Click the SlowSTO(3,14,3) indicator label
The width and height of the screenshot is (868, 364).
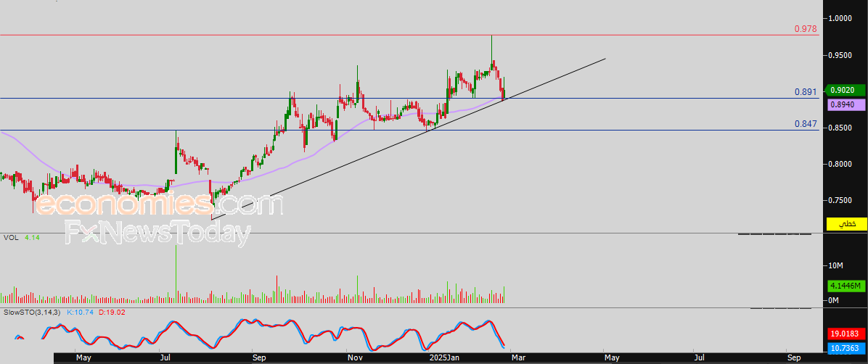33,313
